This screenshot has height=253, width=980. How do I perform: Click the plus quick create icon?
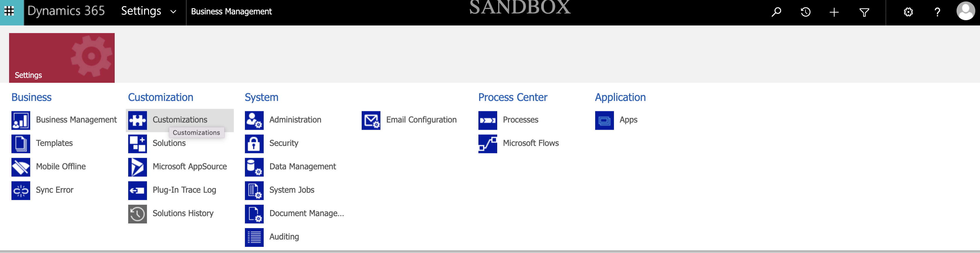pos(834,12)
